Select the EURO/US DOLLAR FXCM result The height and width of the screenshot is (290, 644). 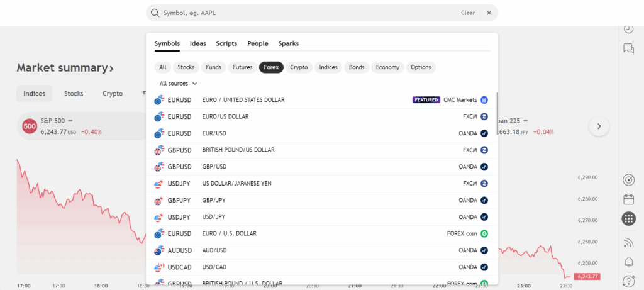[x=321, y=116]
